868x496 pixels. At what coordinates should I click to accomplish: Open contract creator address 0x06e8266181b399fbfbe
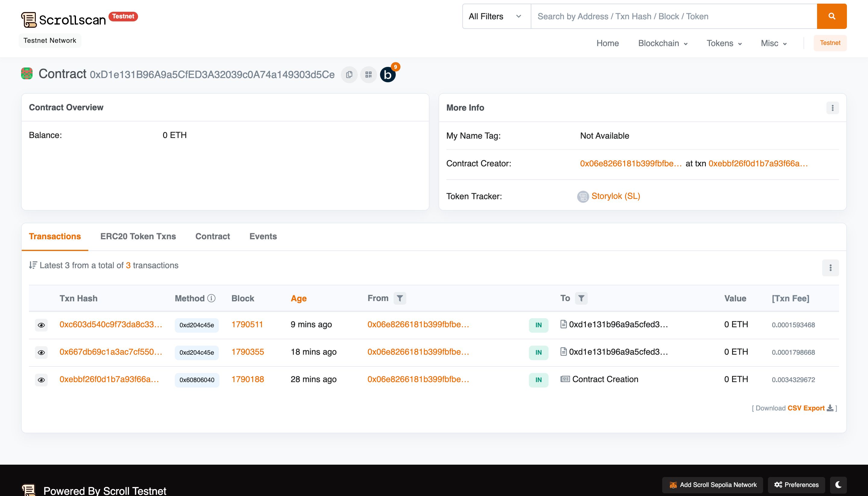pos(631,164)
